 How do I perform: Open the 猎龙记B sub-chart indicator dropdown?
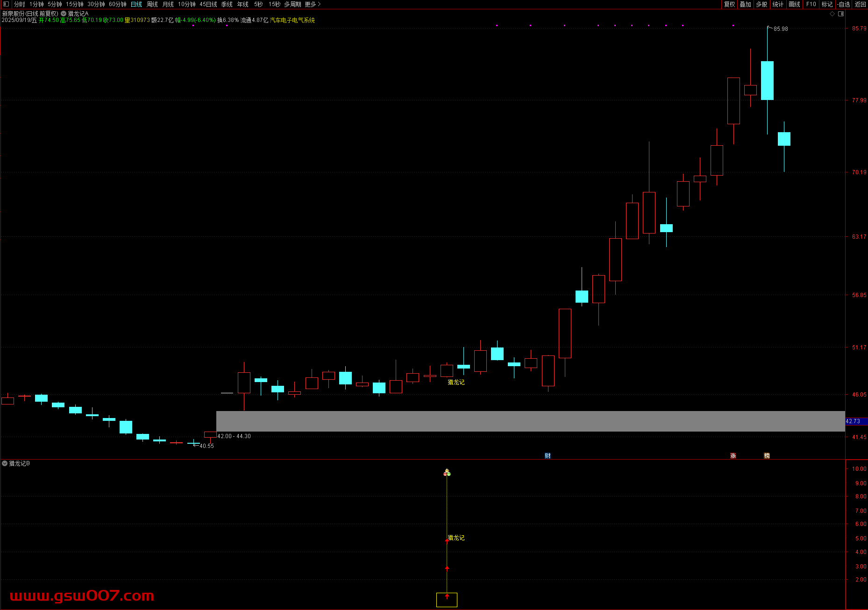[5, 464]
